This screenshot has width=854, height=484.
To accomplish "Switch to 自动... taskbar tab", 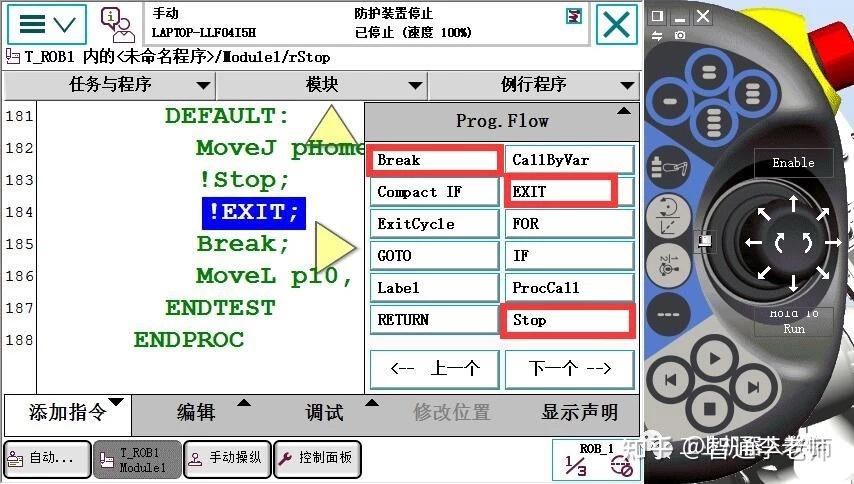I will coord(47,460).
